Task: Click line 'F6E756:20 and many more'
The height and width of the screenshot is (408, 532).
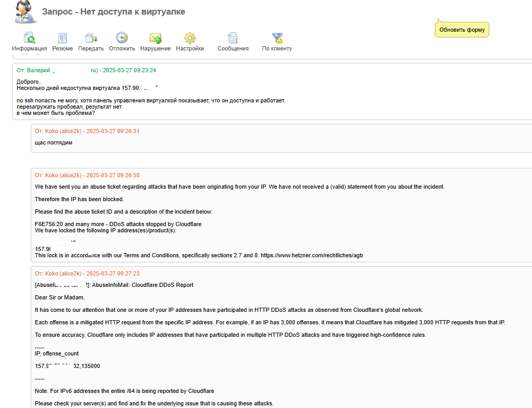Action: pos(118,224)
